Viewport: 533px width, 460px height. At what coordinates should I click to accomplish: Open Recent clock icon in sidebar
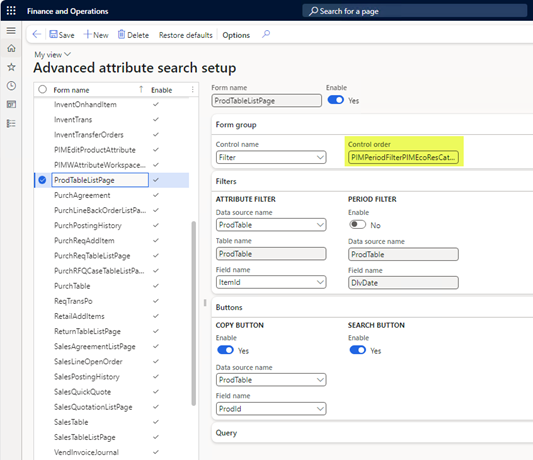tap(11, 86)
